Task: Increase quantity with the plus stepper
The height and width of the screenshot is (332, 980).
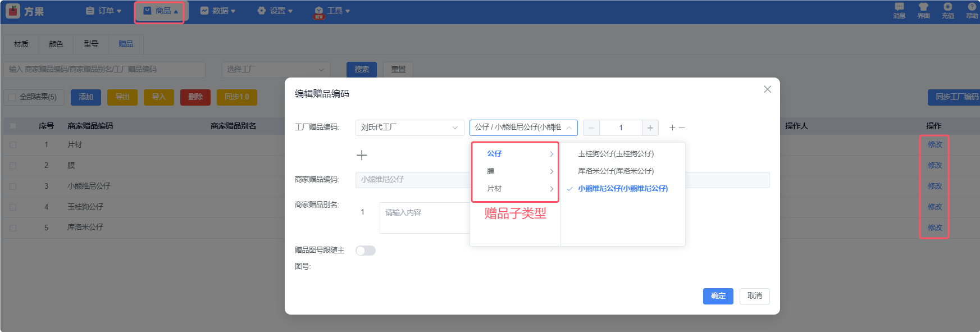Action: point(650,128)
